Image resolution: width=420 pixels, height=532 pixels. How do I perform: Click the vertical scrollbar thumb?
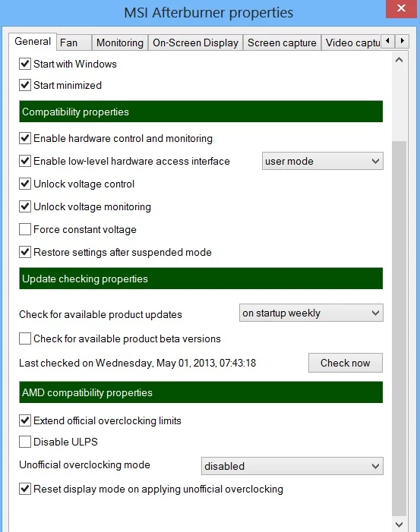pyautogui.click(x=399, y=329)
